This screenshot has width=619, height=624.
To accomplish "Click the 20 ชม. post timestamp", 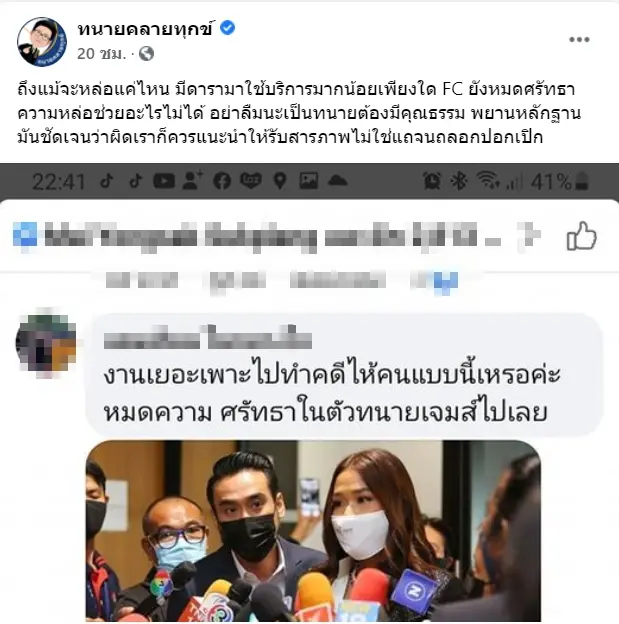I will [102, 54].
